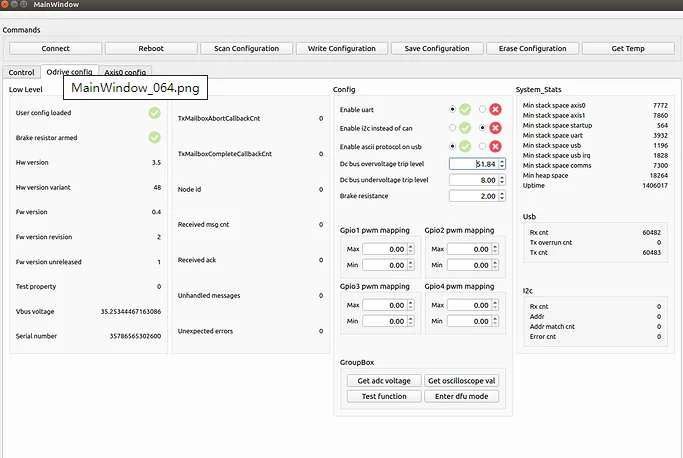Click the Connect button
Image resolution: width=683 pixels, height=458 pixels.
(55, 48)
